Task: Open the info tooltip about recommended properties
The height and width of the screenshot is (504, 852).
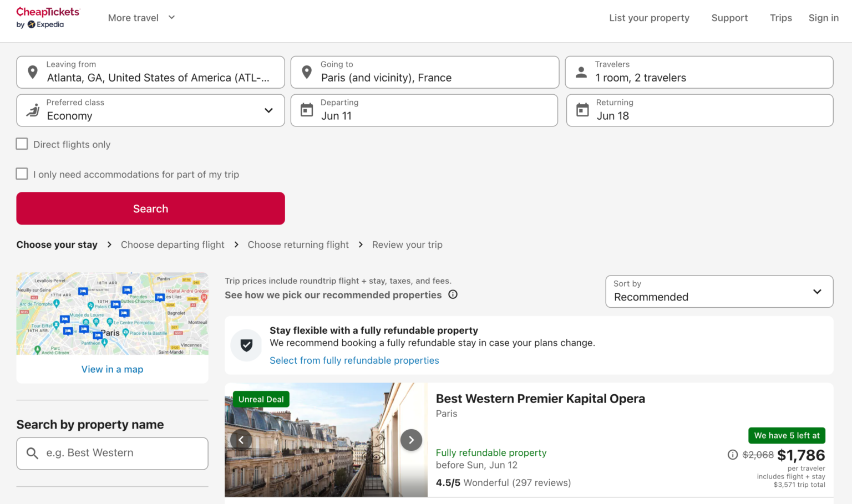Action: pyautogui.click(x=453, y=294)
